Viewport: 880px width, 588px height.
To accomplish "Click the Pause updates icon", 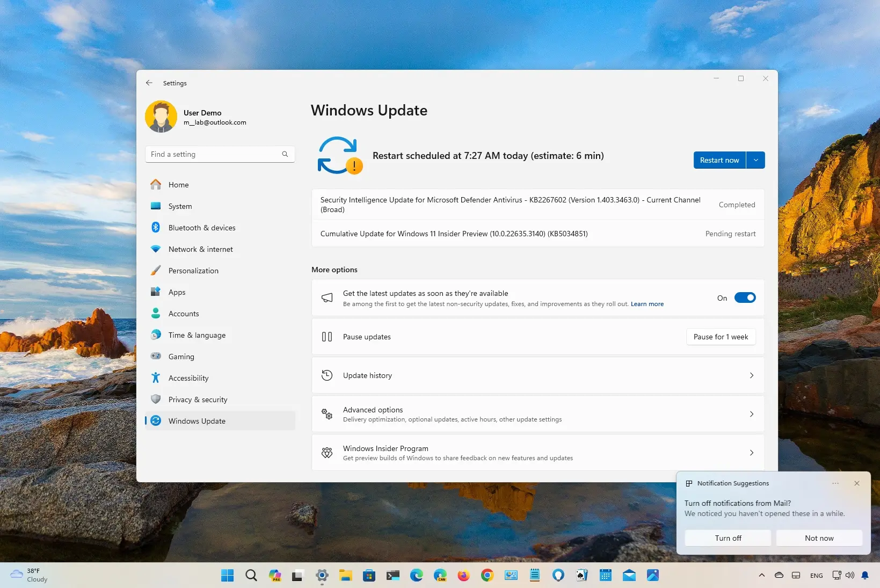I will click(327, 337).
